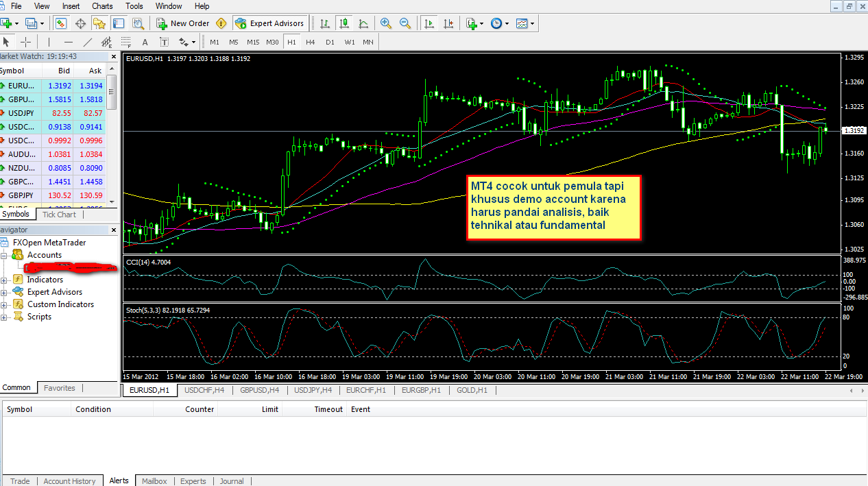This screenshot has height=486, width=868.
Task: Open the Journal terminal tab
Action: tap(232, 481)
